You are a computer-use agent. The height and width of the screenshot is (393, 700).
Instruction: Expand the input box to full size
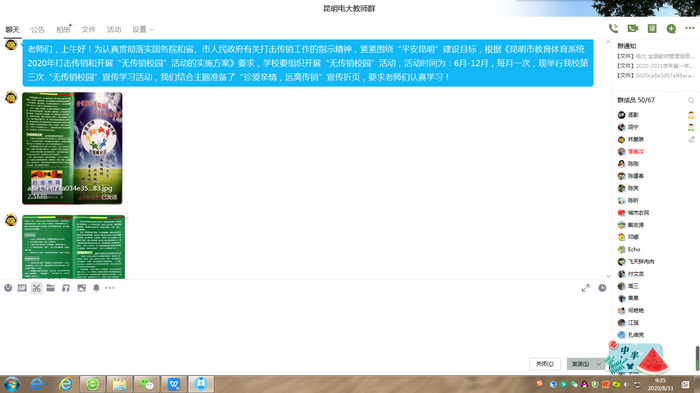(586, 288)
